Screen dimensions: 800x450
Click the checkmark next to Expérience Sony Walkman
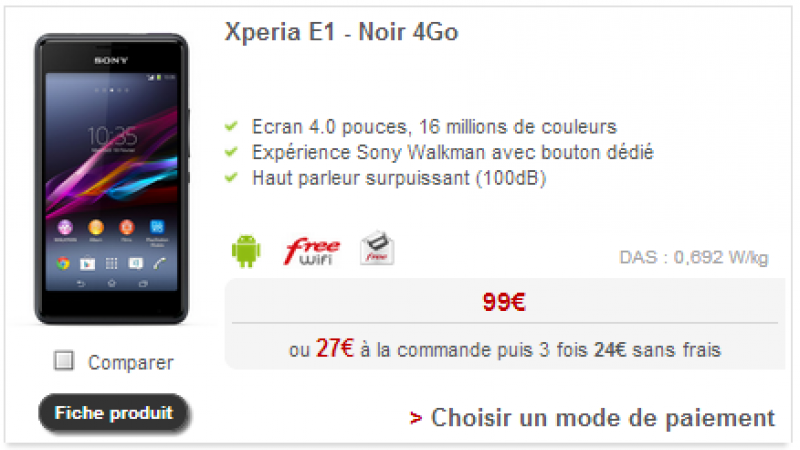(x=232, y=152)
